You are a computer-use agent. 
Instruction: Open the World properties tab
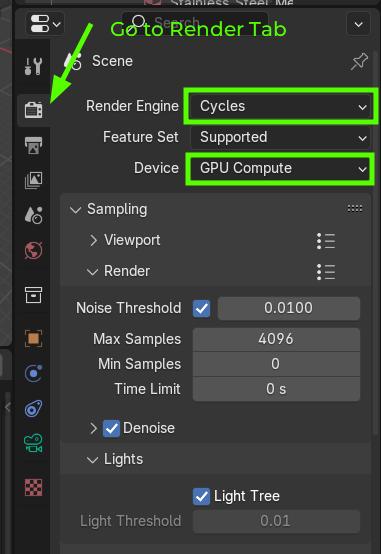pyautogui.click(x=34, y=251)
